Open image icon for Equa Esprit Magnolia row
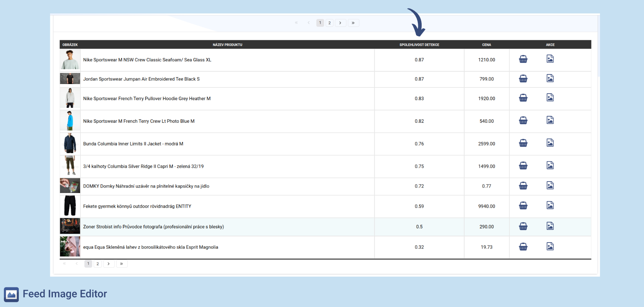 tap(550, 246)
